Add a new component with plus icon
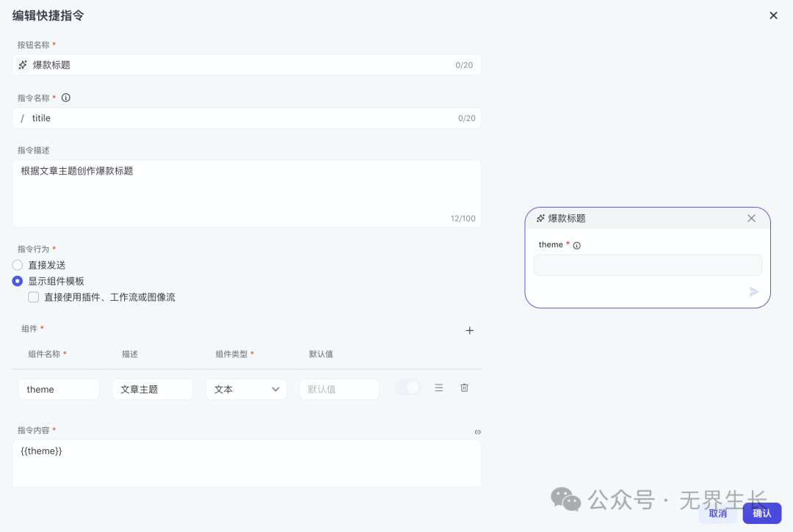Image resolution: width=793 pixels, height=532 pixels. click(469, 330)
